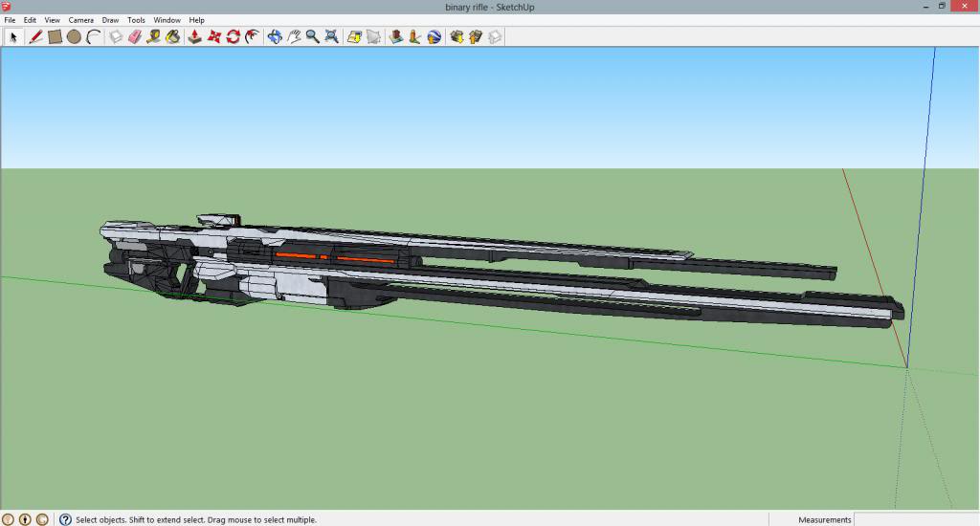Preview model in Google Earth
The image size is (980, 526).
click(434, 37)
